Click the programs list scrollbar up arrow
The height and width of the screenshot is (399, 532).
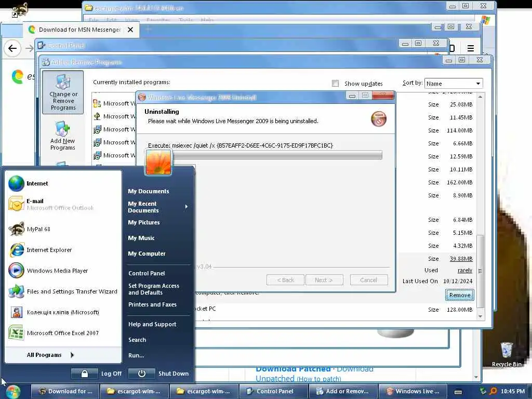pyautogui.click(x=480, y=97)
